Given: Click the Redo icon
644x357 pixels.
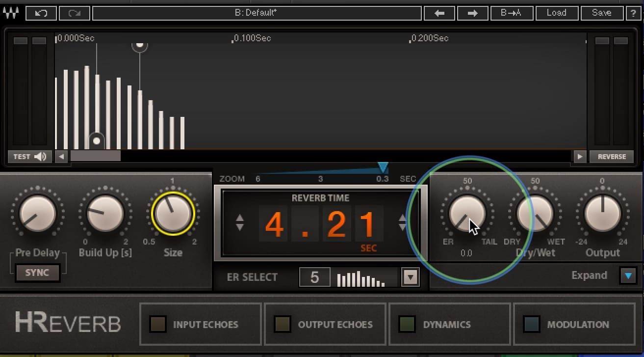Looking at the screenshot, I should pos(74,13).
